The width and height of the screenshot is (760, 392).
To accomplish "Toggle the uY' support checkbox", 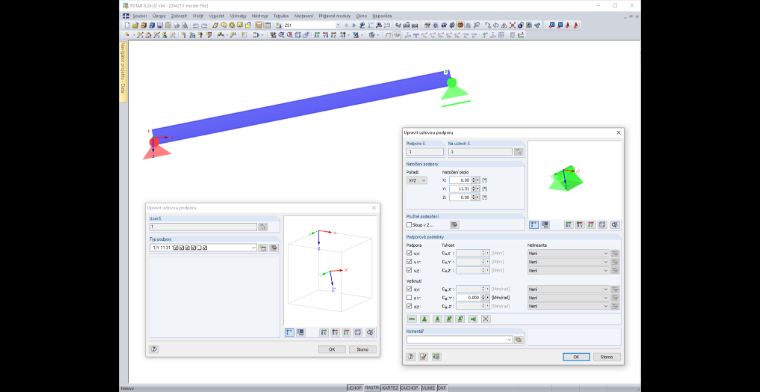I will (x=409, y=262).
